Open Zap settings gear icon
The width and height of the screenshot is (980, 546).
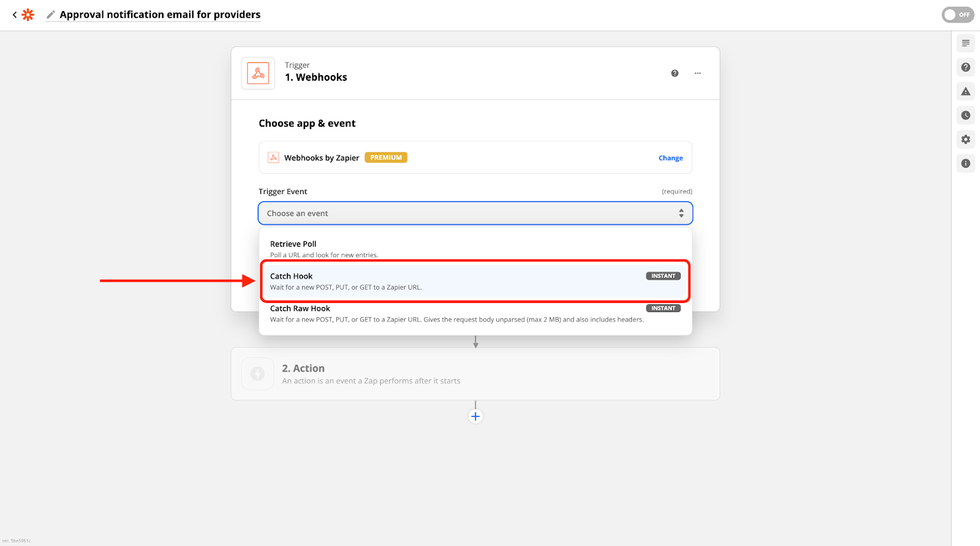point(966,140)
